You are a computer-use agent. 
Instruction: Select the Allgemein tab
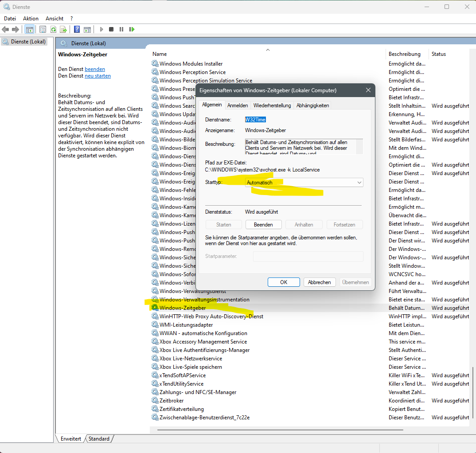(x=212, y=105)
